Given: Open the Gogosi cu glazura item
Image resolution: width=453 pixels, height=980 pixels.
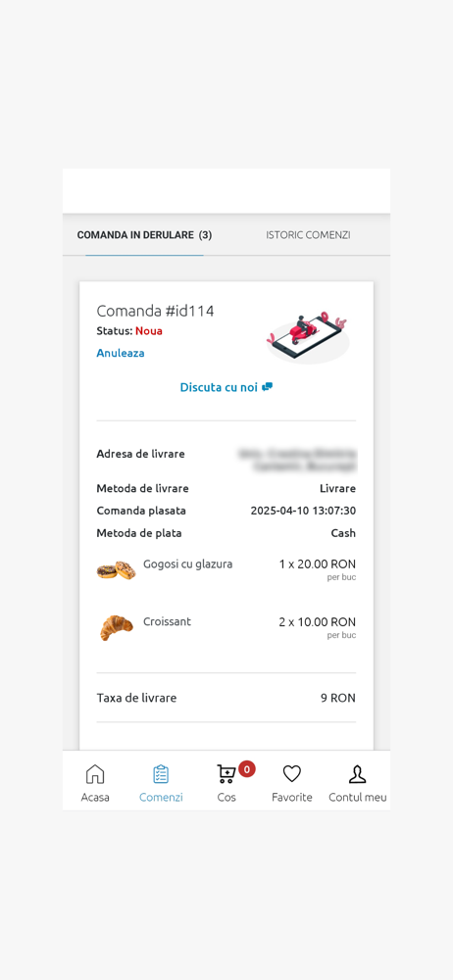Looking at the screenshot, I should [x=187, y=563].
